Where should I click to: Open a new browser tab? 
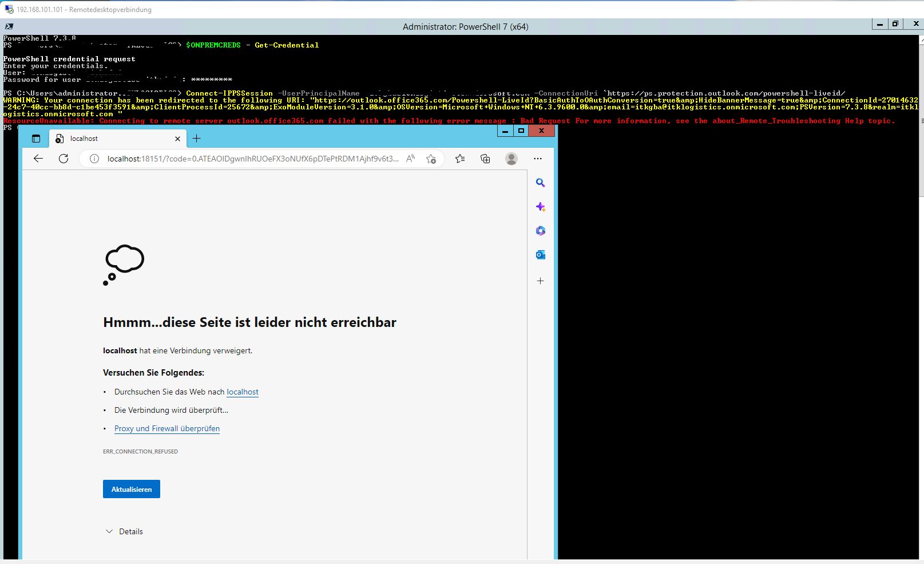click(x=196, y=139)
